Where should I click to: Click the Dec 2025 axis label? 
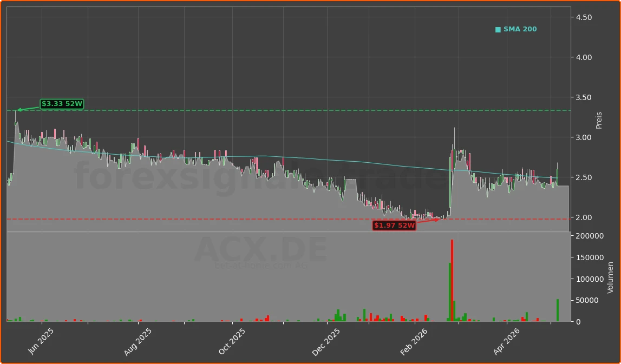[325, 342]
